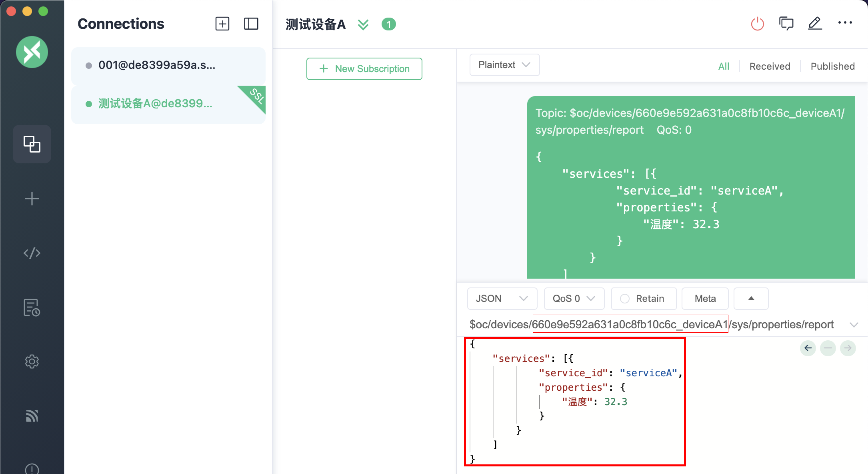Switch to the Received messages tab
The height and width of the screenshot is (474, 868).
coord(770,66)
